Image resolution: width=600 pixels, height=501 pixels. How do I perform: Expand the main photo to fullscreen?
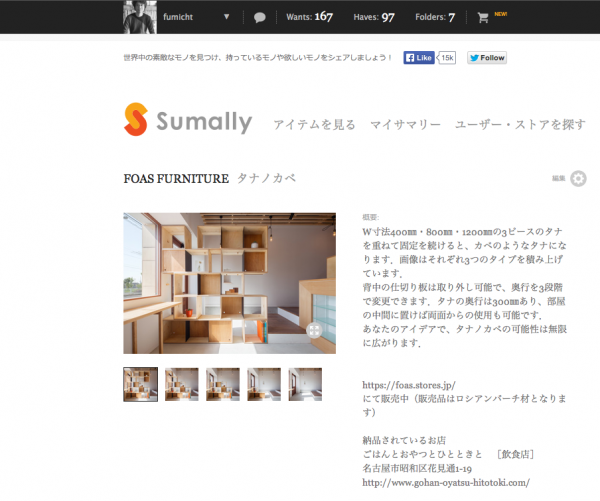click(315, 330)
